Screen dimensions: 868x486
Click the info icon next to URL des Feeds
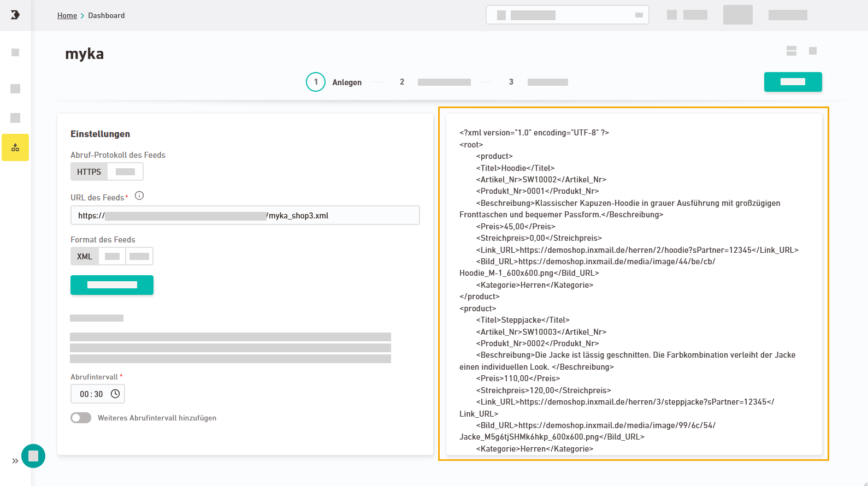[x=139, y=195]
